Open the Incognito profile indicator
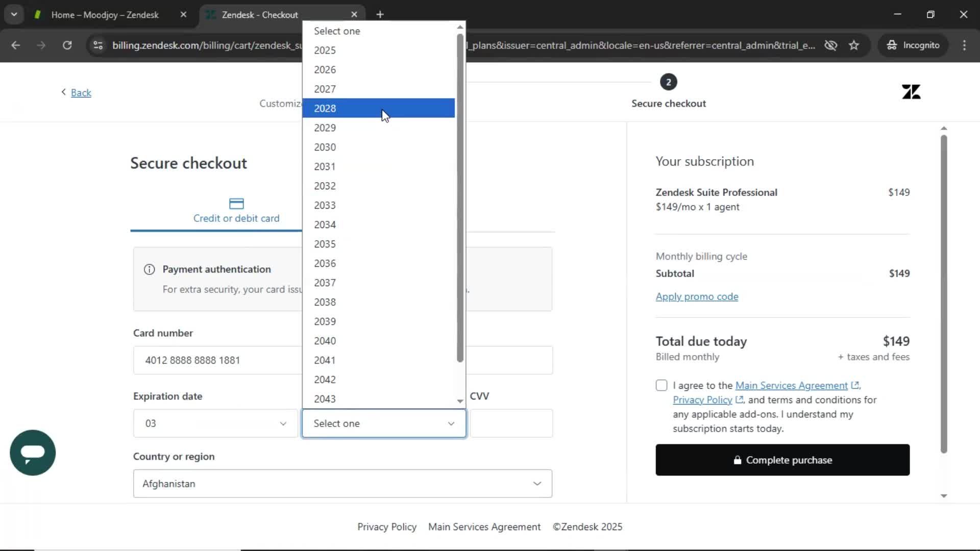The height and width of the screenshot is (551, 980). [913, 45]
